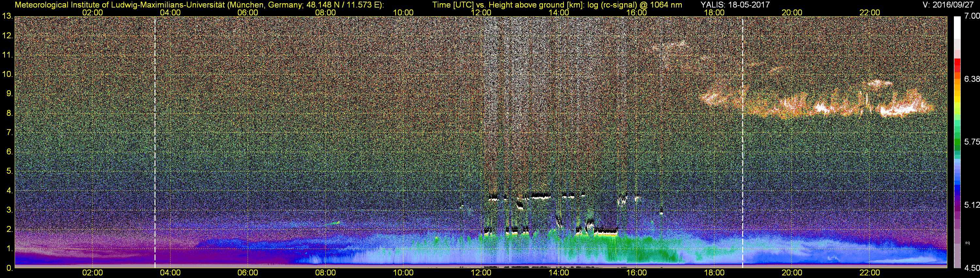
Task: Click the Meteorological Institute title text
Action: pyautogui.click(x=199, y=5)
